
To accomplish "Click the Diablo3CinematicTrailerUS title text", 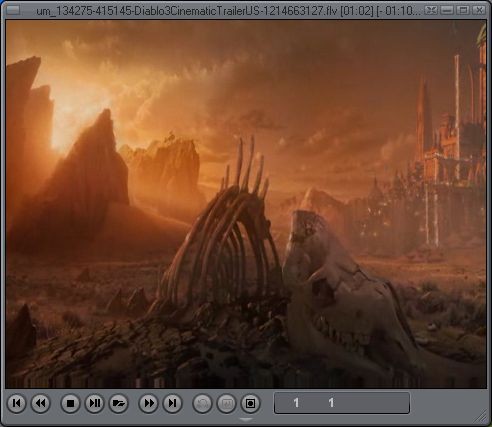I will click(x=228, y=11).
